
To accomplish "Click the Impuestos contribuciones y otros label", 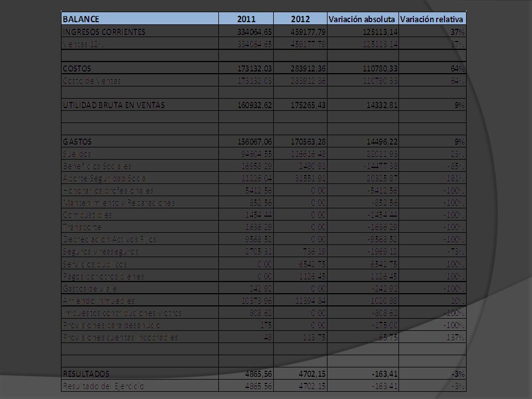I will pos(122,313).
